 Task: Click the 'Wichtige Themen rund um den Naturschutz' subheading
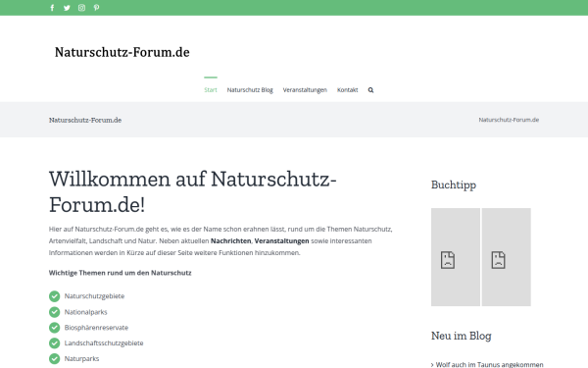[x=120, y=273]
